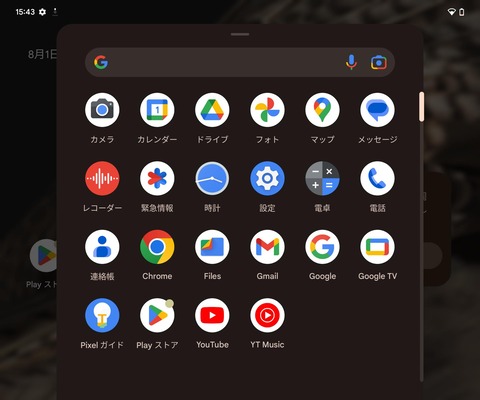Click the app drawer scrollbar thumb
The width and height of the screenshot is (480, 400).
pos(422,107)
